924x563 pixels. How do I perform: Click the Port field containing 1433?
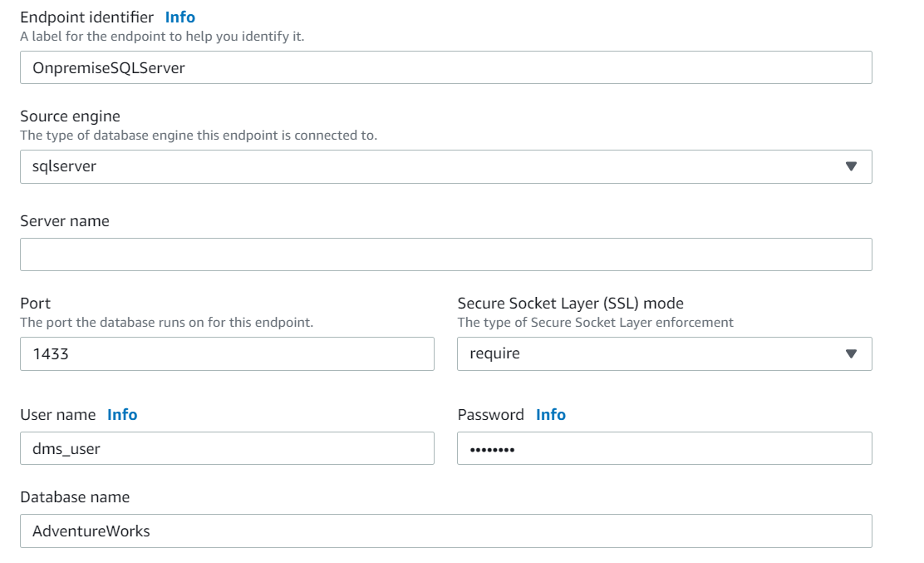227,353
